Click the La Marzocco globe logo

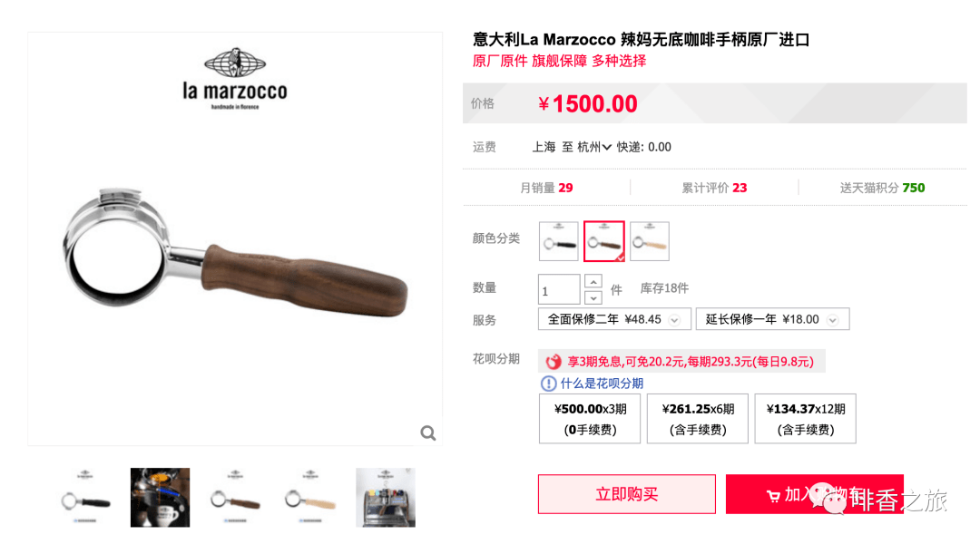(235, 63)
